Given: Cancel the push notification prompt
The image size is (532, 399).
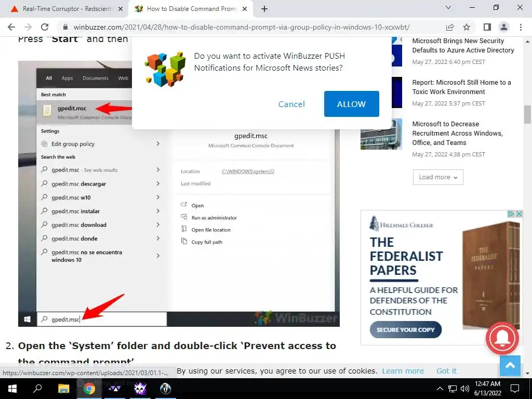Looking at the screenshot, I should [x=291, y=104].
